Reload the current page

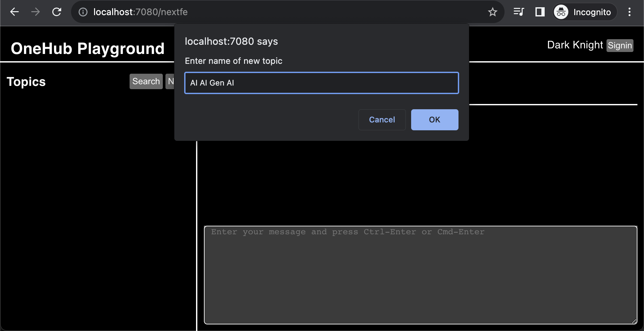[57, 12]
